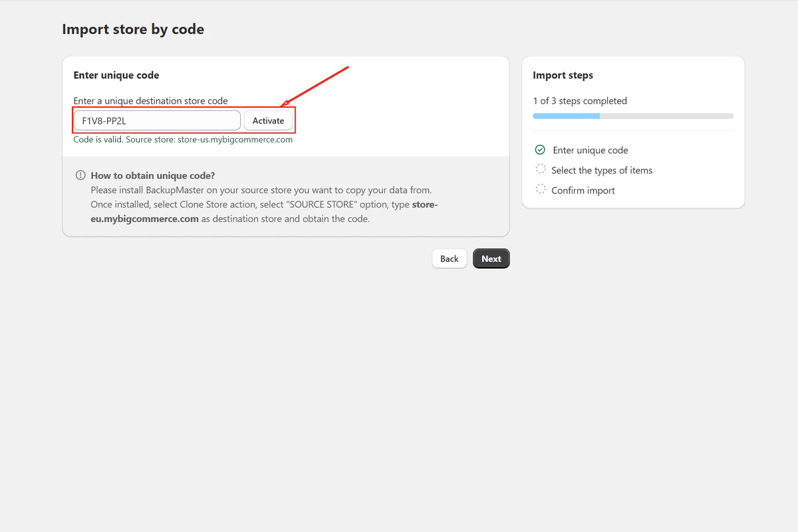
Task: Click the 'How to obtain unique code?' heading
Action: click(x=153, y=176)
